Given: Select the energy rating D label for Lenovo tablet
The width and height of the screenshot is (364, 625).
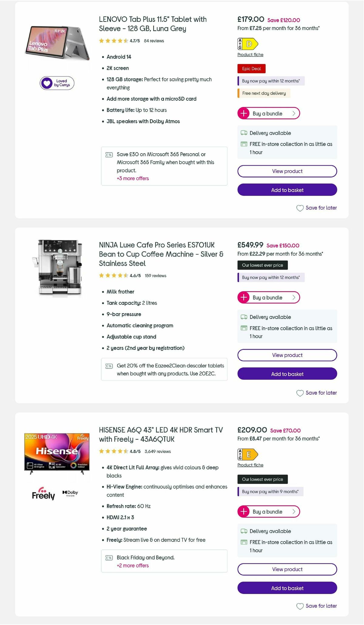Looking at the screenshot, I should coord(248,44).
